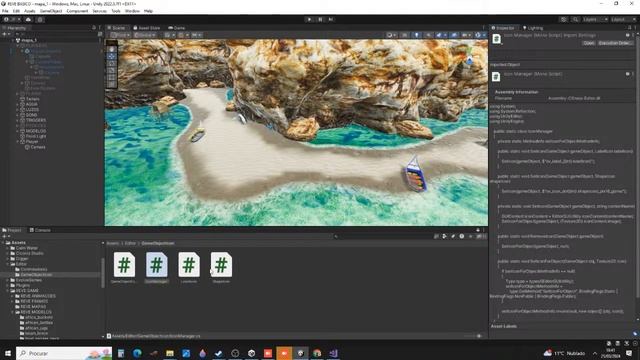640x360 pixels.
Task: Click Assets in the Project breadcrumb
Action: [x=113, y=243]
